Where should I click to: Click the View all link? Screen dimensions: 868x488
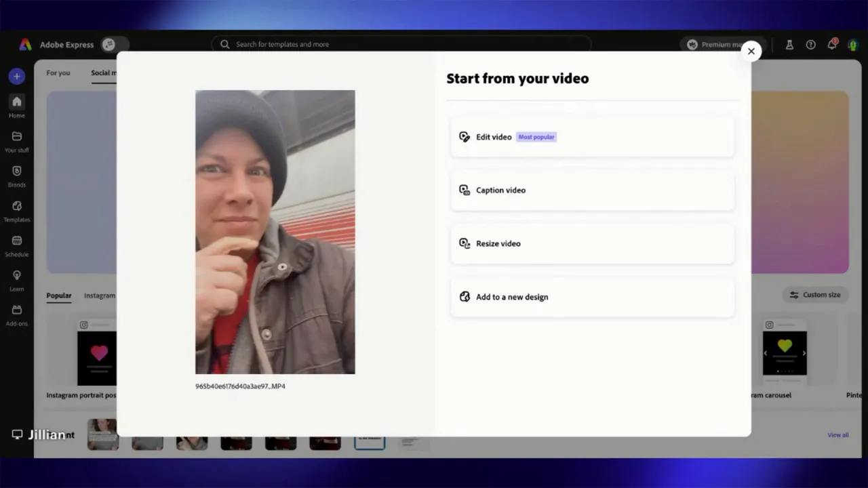[837, 434]
